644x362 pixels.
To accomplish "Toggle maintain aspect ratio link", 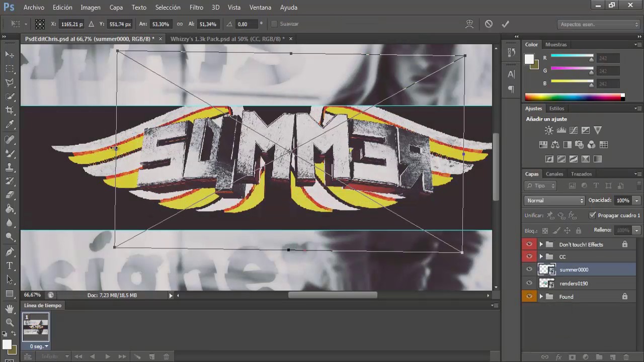I will point(180,24).
